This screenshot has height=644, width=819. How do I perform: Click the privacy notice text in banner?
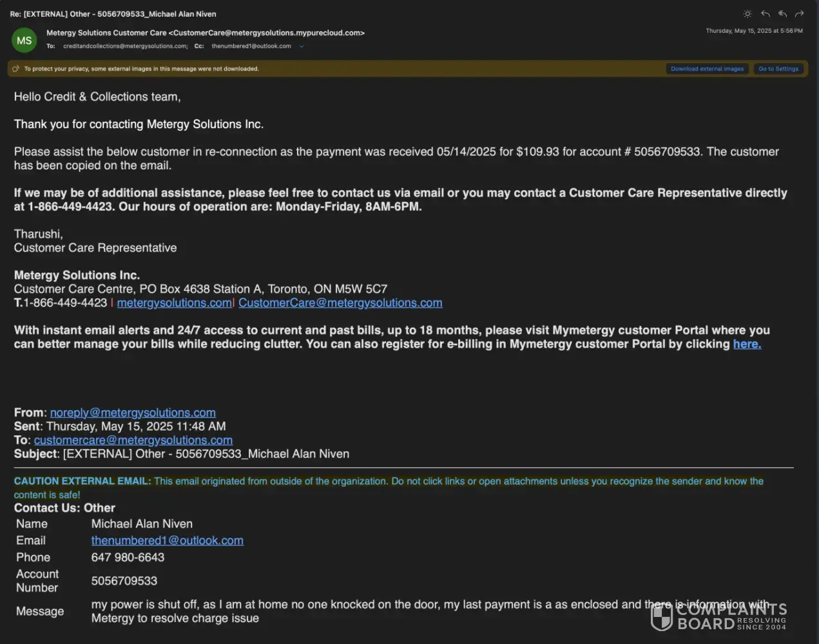tap(142, 69)
